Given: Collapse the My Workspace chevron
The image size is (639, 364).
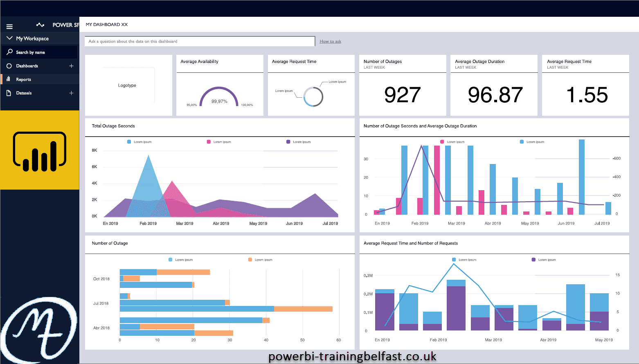Looking at the screenshot, I should [x=9, y=38].
